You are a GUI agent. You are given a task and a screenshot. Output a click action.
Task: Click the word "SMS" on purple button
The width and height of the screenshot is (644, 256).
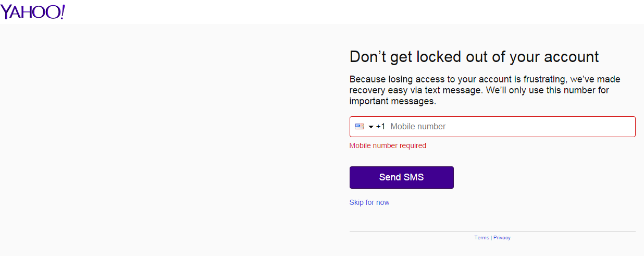pos(414,177)
